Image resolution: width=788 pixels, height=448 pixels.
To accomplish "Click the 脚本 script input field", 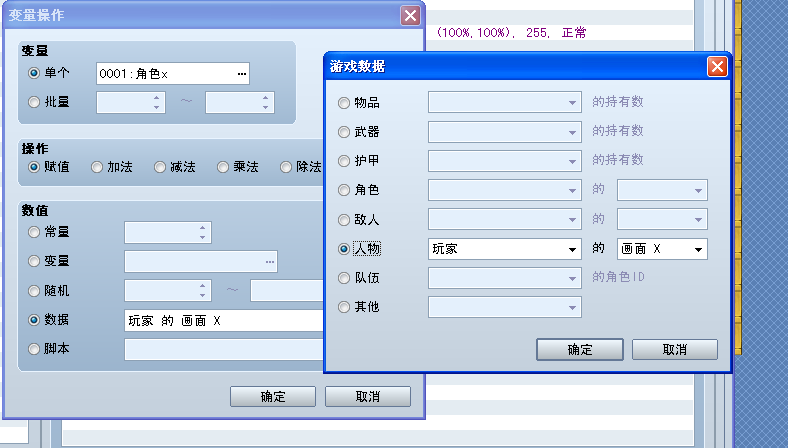I will (224, 349).
